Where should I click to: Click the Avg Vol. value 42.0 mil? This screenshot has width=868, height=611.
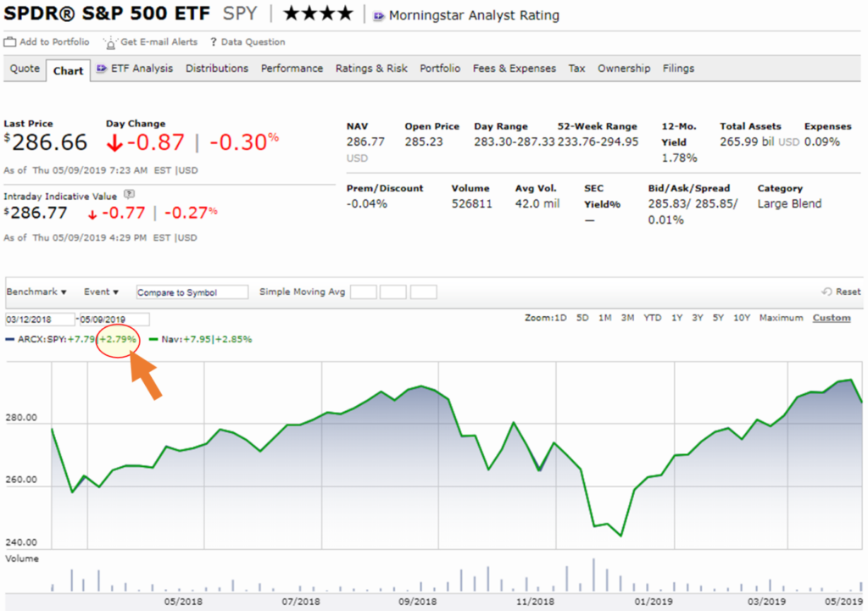(537, 203)
